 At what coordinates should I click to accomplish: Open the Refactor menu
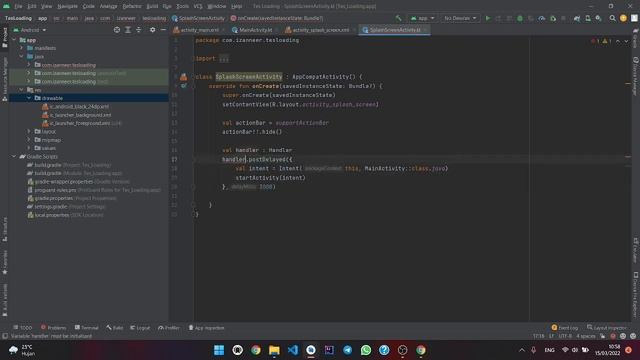click(132, 6)
